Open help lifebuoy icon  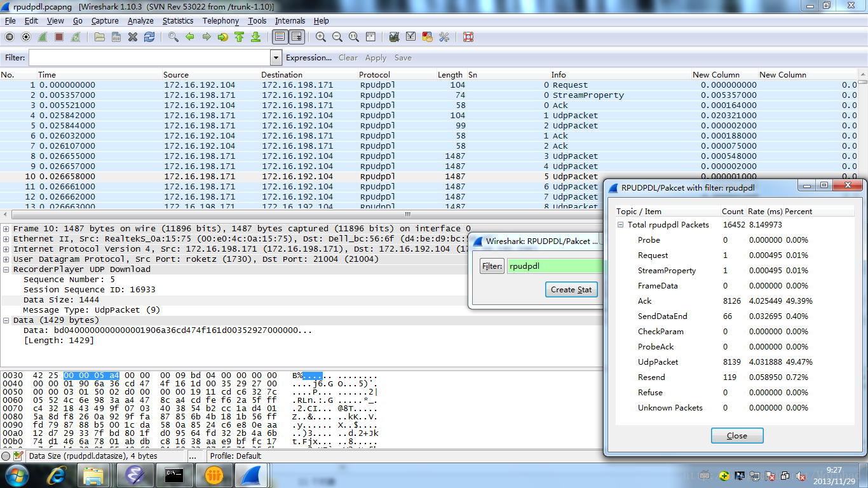point(468,37)
